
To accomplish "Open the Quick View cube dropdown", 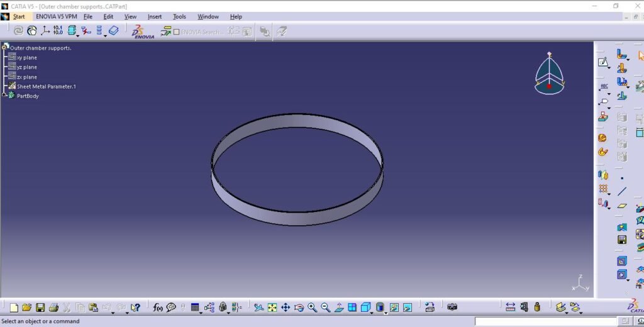I will click(372, 313).
